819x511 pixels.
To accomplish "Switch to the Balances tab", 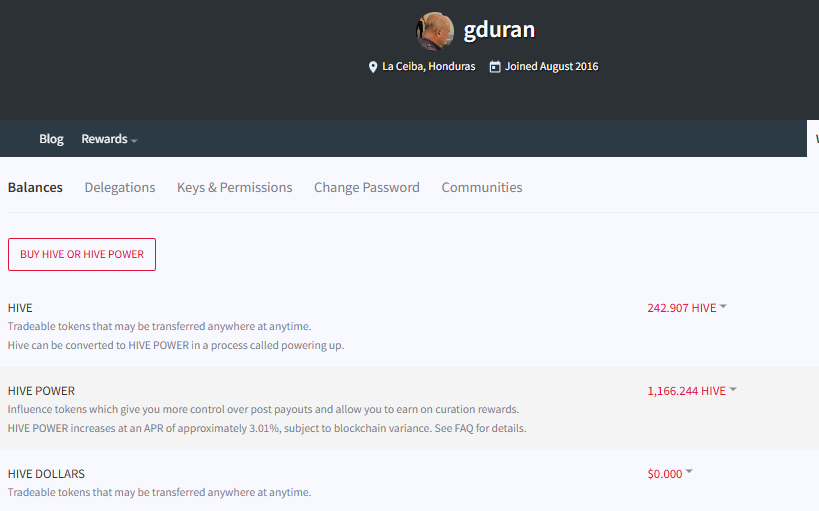I will 35,187.
